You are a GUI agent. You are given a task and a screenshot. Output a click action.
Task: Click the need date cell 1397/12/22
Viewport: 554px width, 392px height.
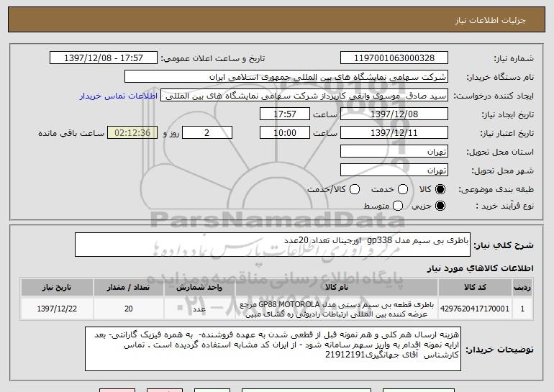point(57,309)
